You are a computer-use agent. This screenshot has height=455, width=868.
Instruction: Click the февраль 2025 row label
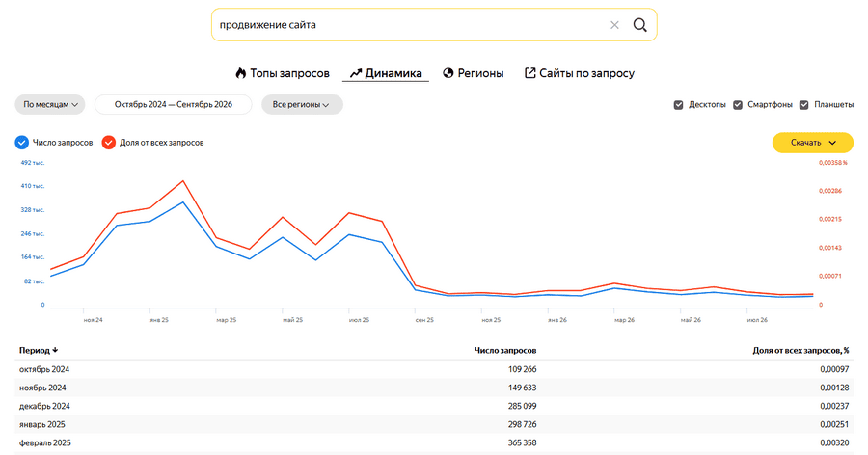click(44, 442)
